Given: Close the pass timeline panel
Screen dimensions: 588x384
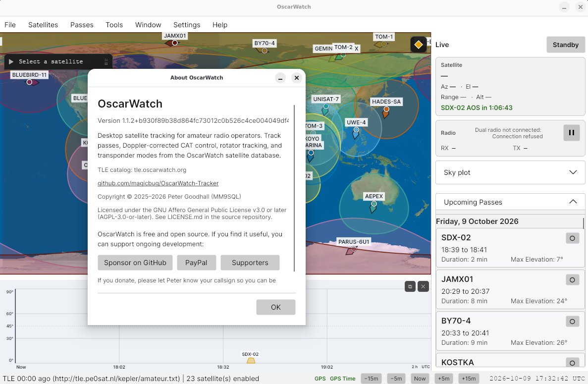Looking at the screenshot, I should [423, 286].
